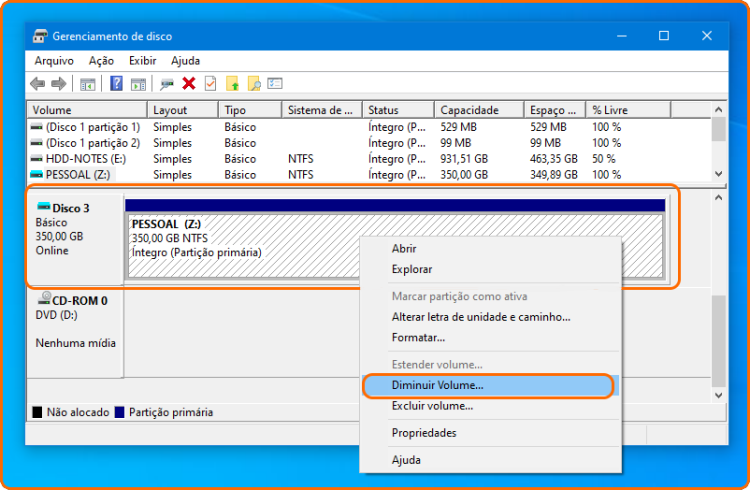Click the drive icon beside Disco 1 partição 2
This screenshot has width=750, height=490.
pyautogui.click(x=36, y=143)
